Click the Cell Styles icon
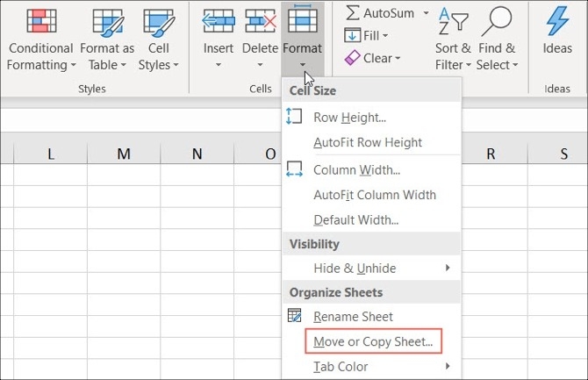The image size is (588, 380). click(159, 21)
